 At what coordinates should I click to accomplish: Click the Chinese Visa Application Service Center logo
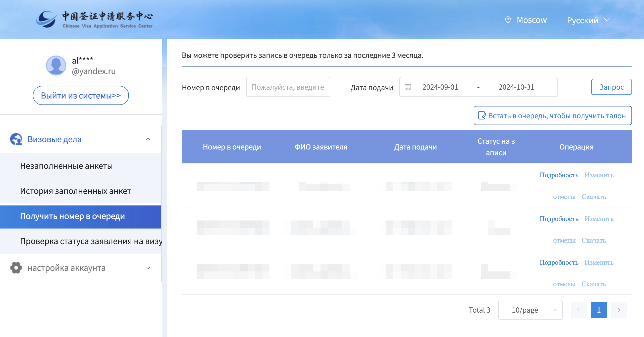(94, 19)
